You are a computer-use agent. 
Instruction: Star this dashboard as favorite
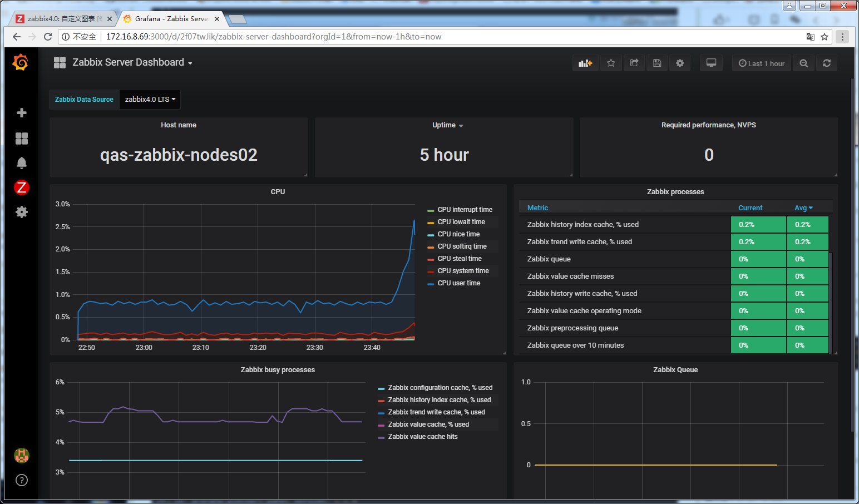click(x=611, y=63)
